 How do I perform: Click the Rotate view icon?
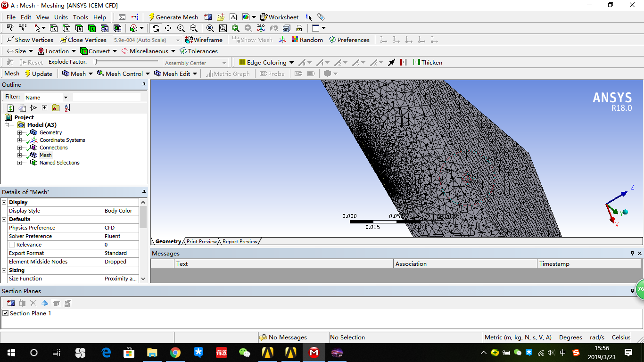tap(155, 28)
